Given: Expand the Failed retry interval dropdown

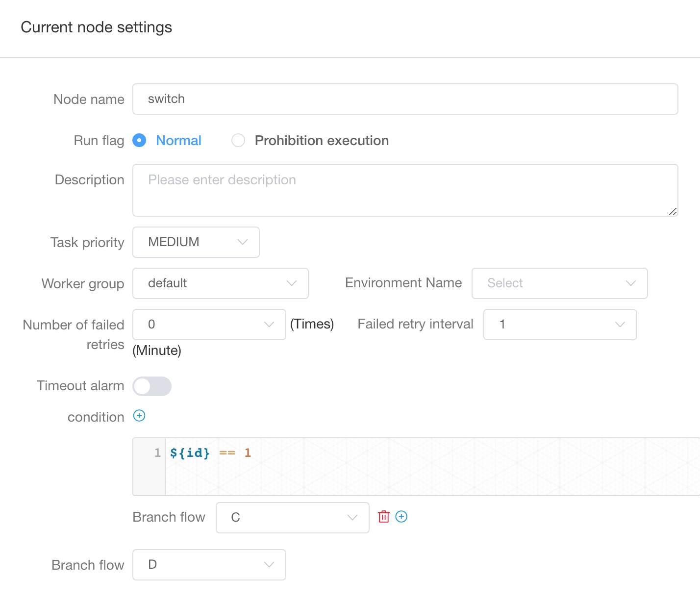Looking at the screenshot, I should [560, 325].
